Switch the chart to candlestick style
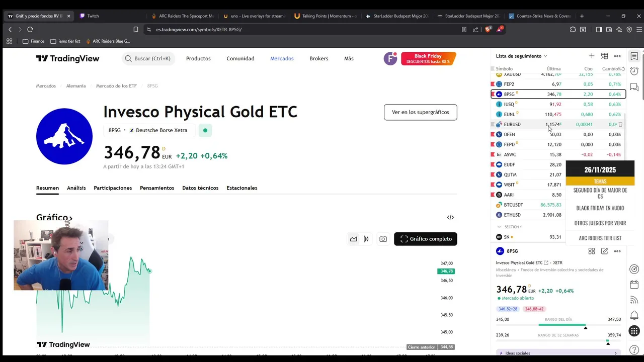This screenshot has width=644, height=362. (x=366, y=239)
